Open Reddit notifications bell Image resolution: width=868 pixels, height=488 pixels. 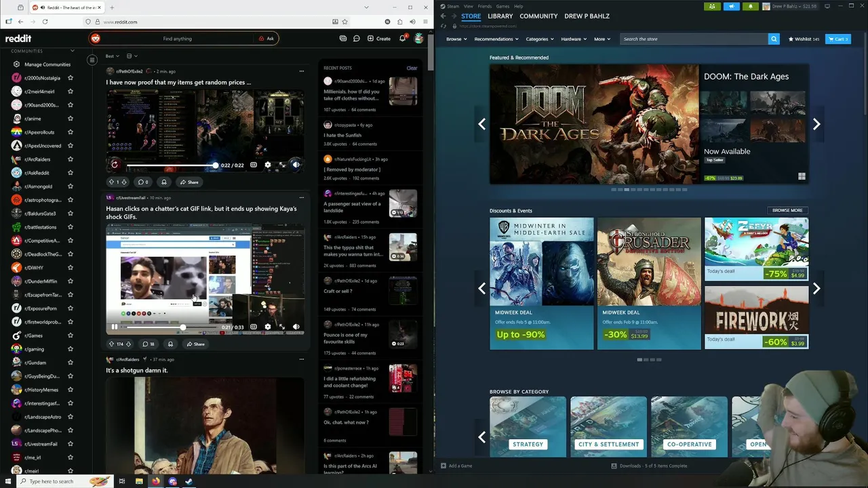click(402, 39)
